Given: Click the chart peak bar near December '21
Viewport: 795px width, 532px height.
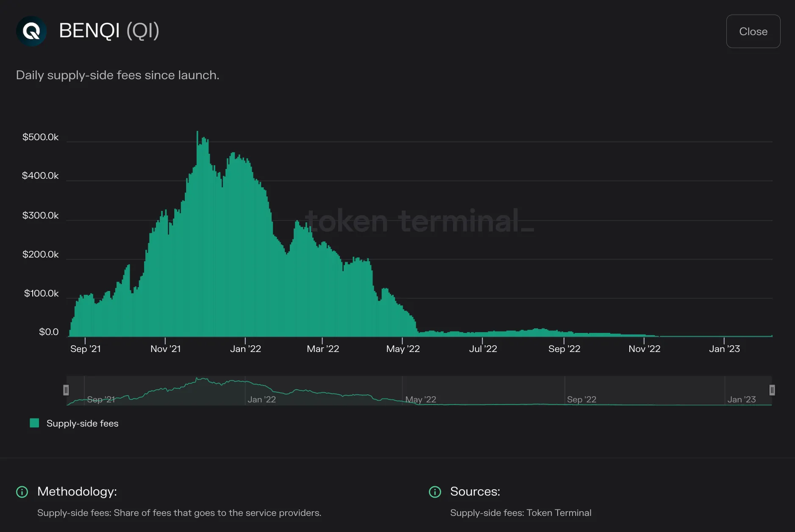Looking at the screenshot, I should coord(197,233).
